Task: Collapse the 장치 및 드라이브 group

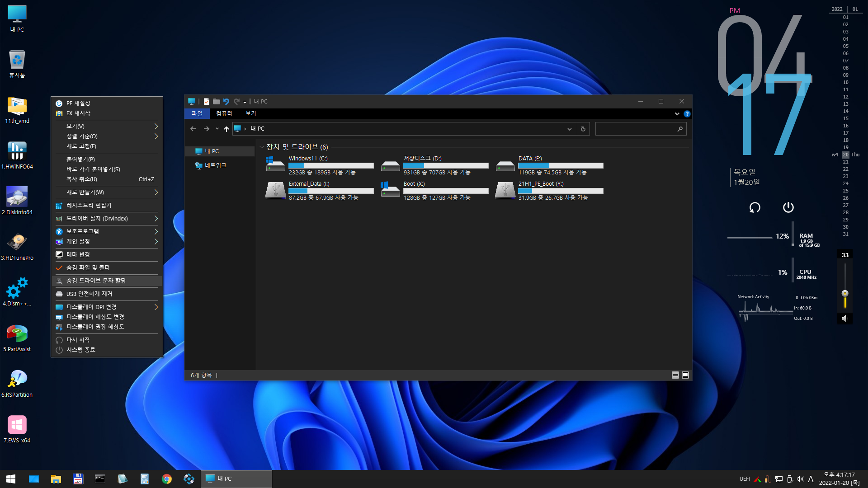Action: (x=262, y=147)
